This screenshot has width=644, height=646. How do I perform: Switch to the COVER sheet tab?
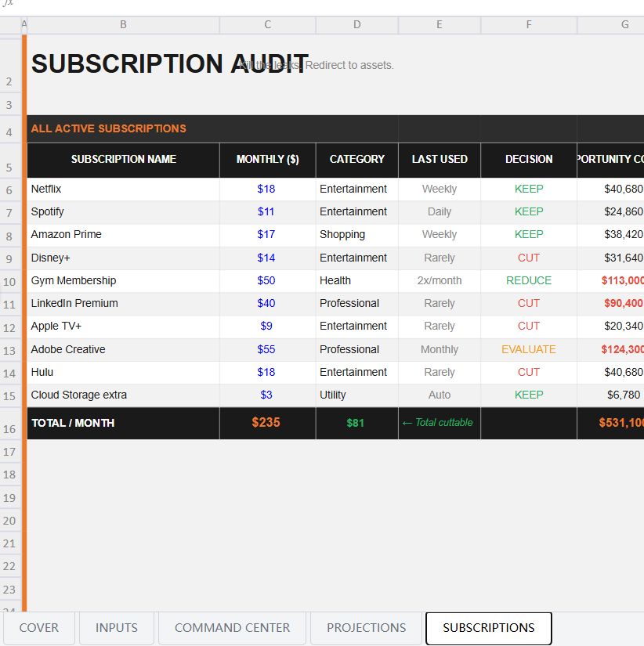coord(38,627)
